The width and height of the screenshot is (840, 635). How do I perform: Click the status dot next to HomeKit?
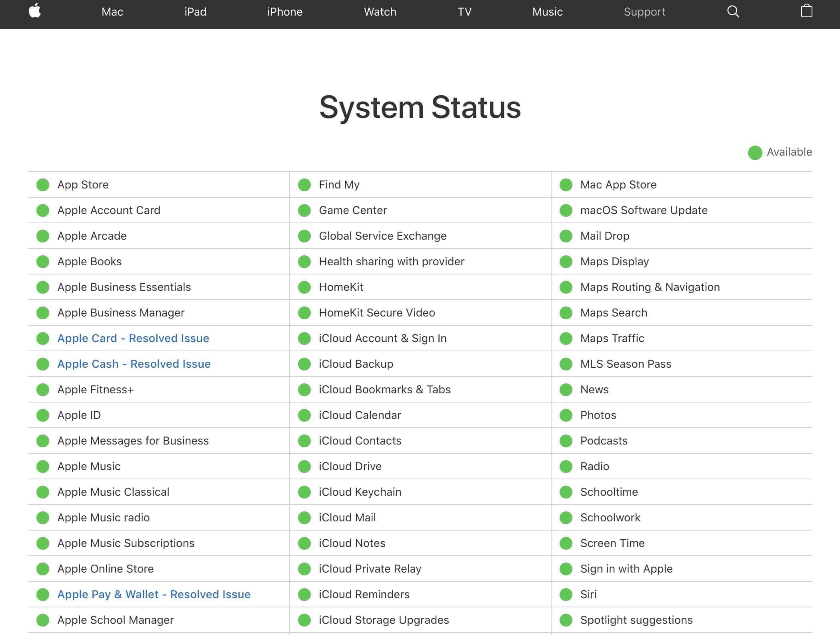[x=304, y=287]
